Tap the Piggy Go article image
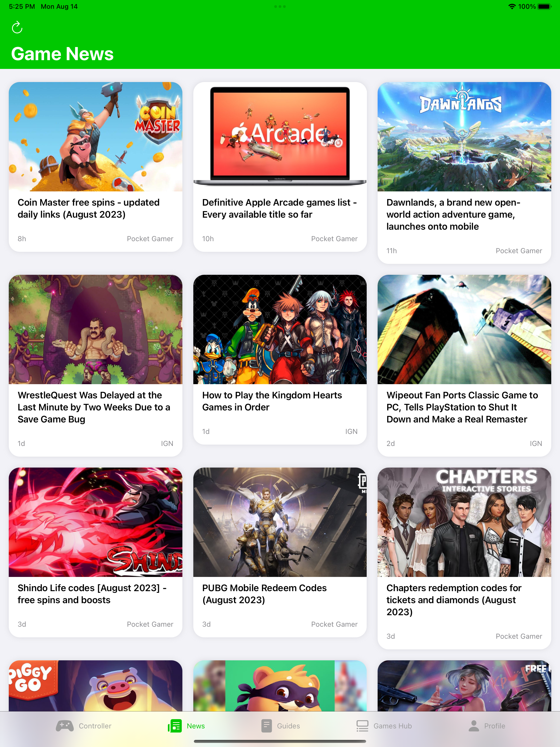 pos(96,686)
